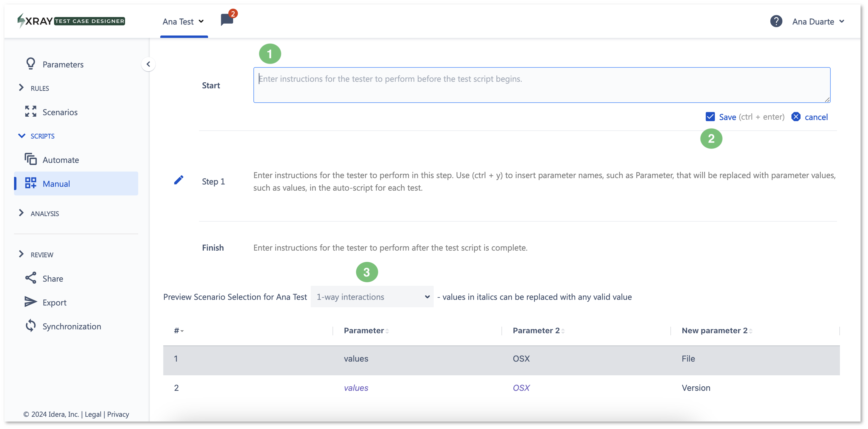
Task: Open the Ana Test project dropdown
Action: pyautogui.click(x=184, y=21)
